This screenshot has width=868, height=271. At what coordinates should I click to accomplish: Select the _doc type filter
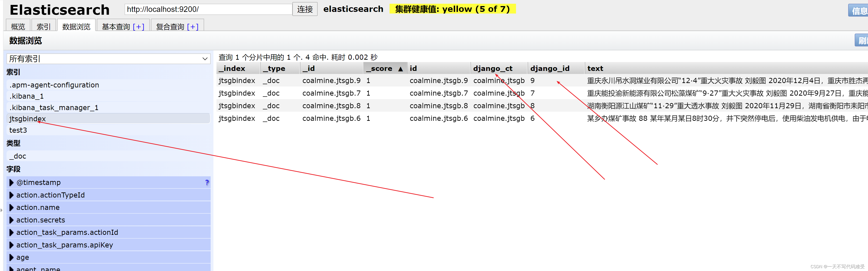point(108,156)
